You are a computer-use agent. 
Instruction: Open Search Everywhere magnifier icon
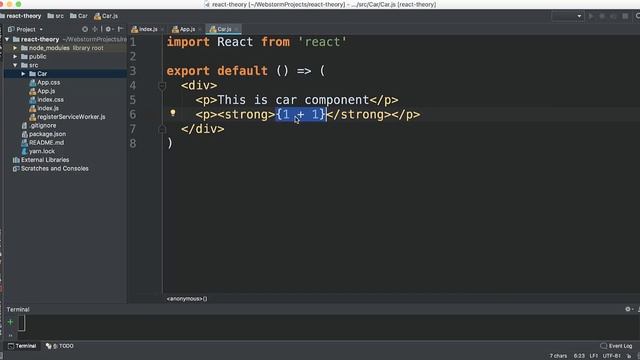(x=638, y=16)
